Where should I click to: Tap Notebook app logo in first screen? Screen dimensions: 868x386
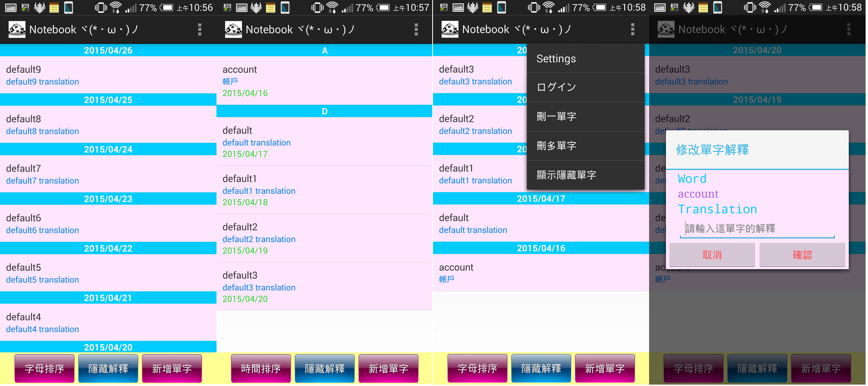tap(17, 30)
